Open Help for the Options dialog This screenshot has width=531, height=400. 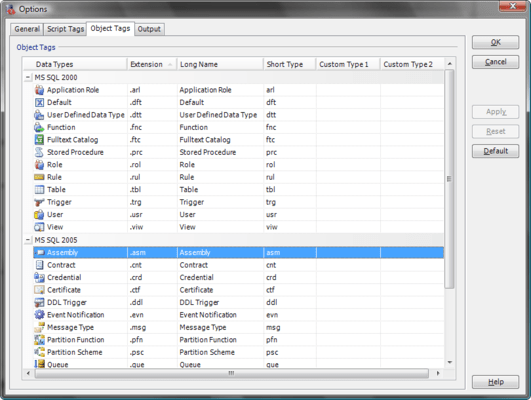click(495, 382)
